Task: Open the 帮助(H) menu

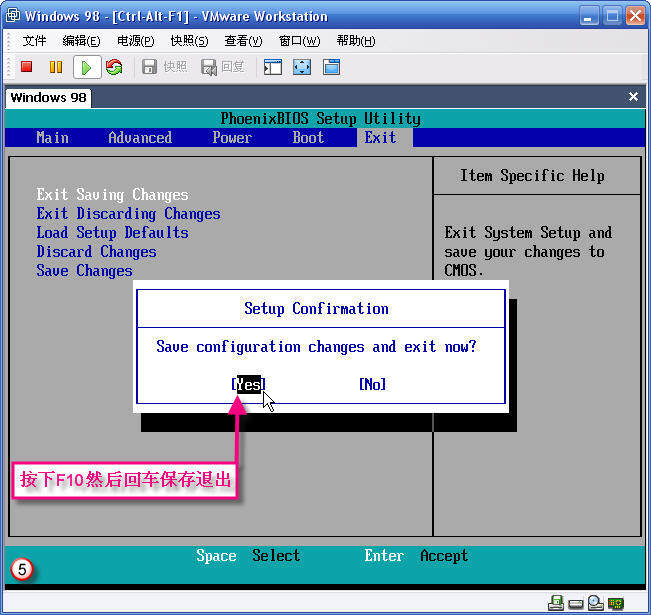Action: point(356,41)
